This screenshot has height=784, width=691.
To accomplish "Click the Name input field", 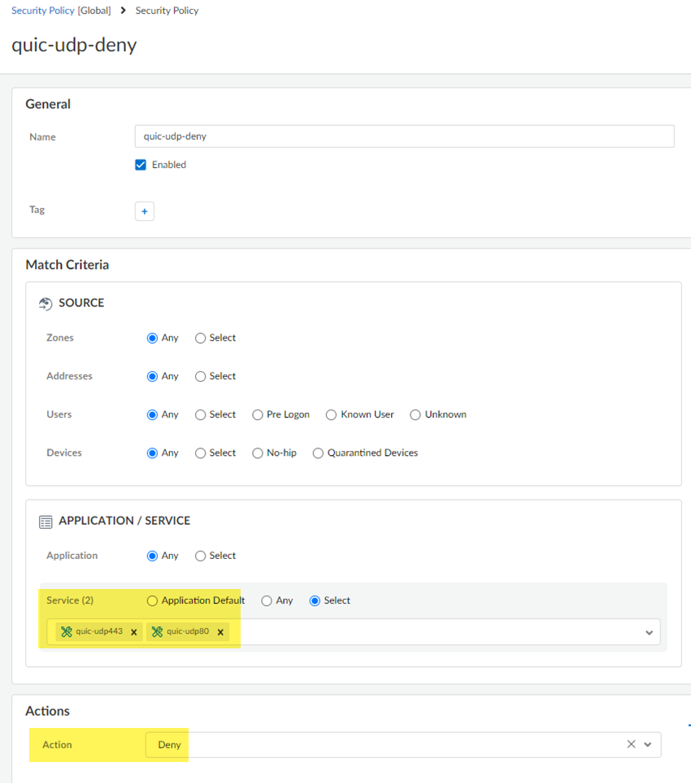I will tap(404, 136).
